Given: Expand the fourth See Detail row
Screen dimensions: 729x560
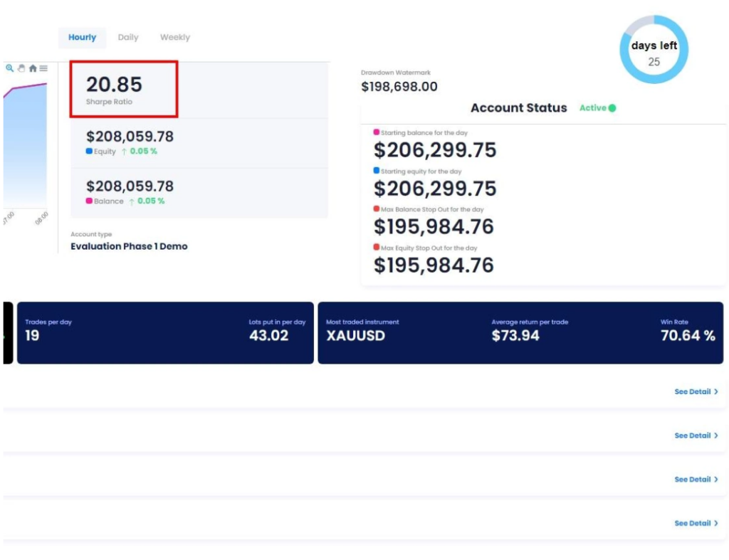Looking at the screenshot, I should coord(696,523).
